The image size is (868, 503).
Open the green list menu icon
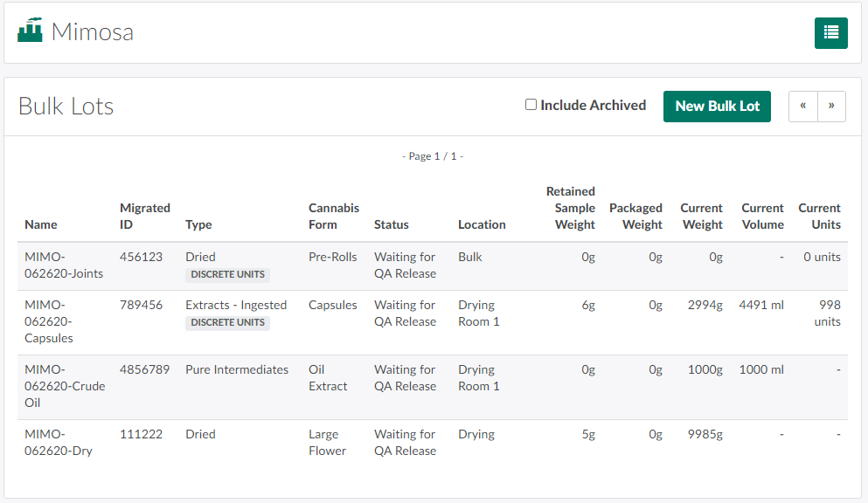click(x=830, y=33)
